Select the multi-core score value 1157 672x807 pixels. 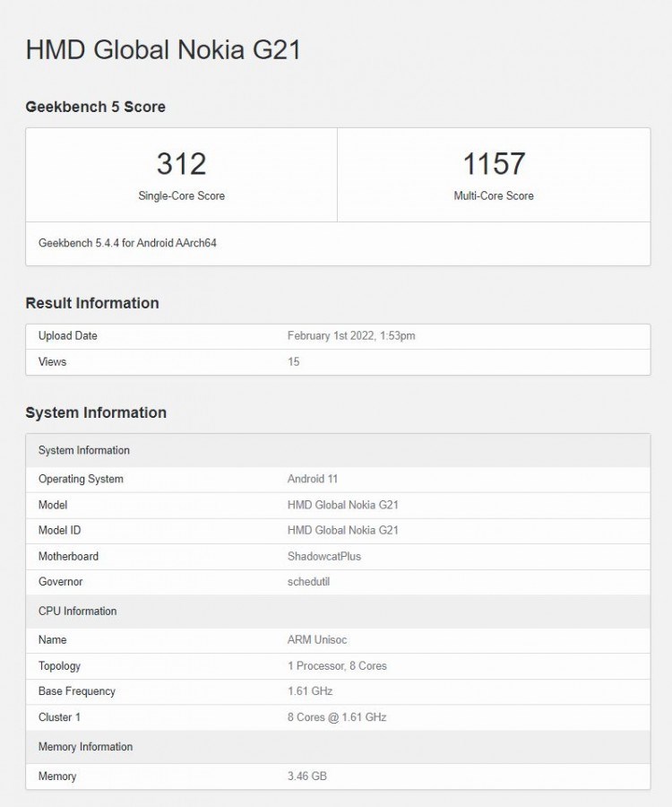[x=494, y=164]
